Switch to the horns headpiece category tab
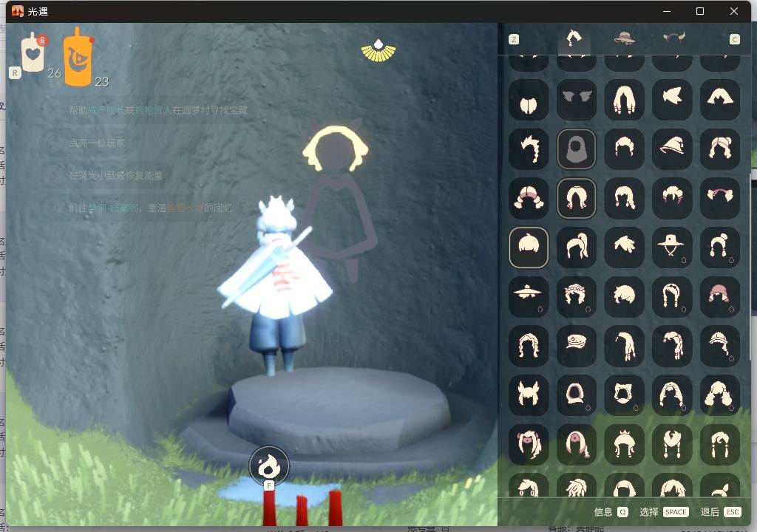This screenshot has height=532, width=757. coord(674,38)
